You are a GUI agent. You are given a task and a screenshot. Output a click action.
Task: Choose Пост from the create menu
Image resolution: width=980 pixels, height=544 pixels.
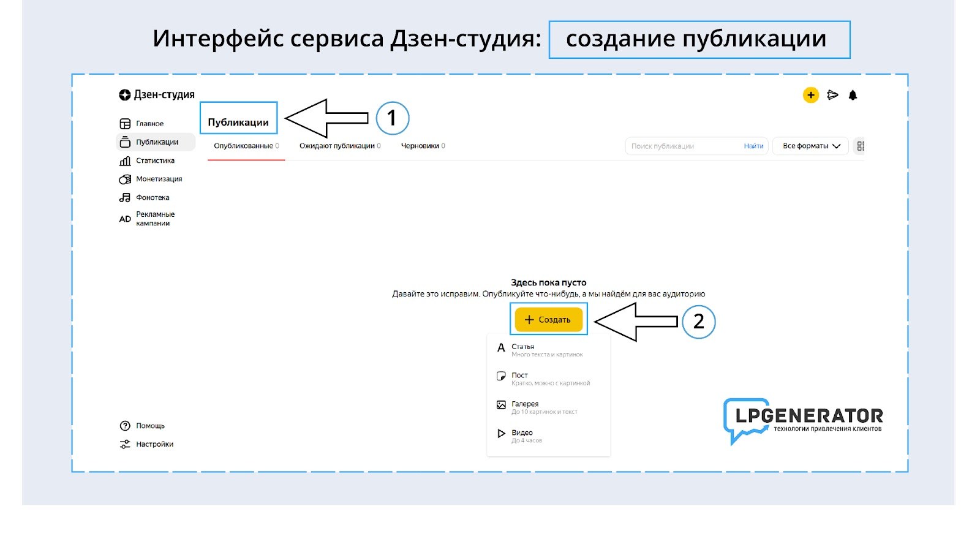pyautogui.click(x=548, y=379)
